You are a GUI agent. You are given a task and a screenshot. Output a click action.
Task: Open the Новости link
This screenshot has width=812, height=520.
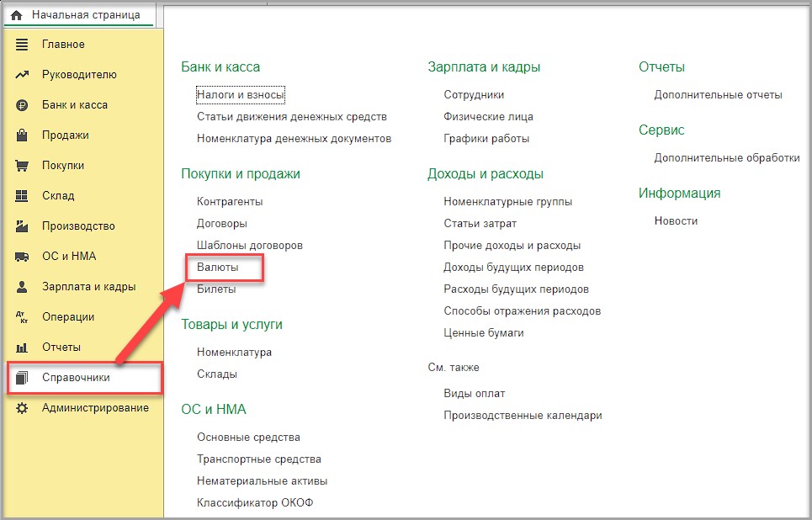(x=676, y=220)
